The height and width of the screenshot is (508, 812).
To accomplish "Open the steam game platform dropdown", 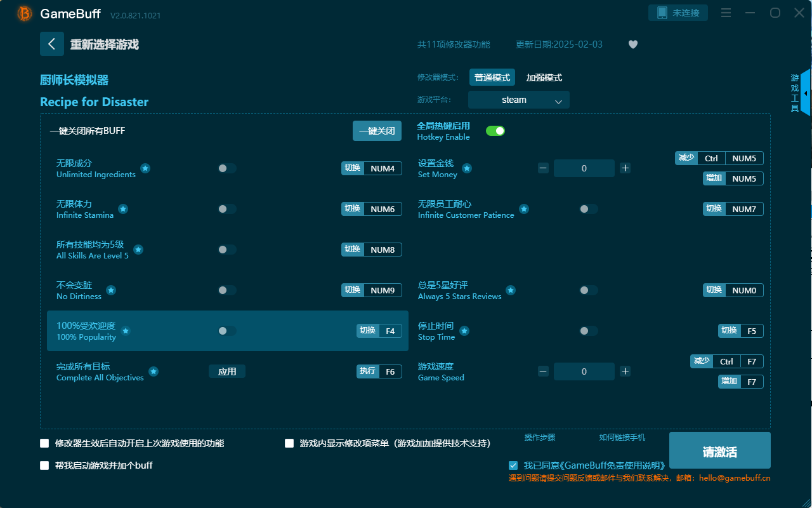I will point(518,100).
